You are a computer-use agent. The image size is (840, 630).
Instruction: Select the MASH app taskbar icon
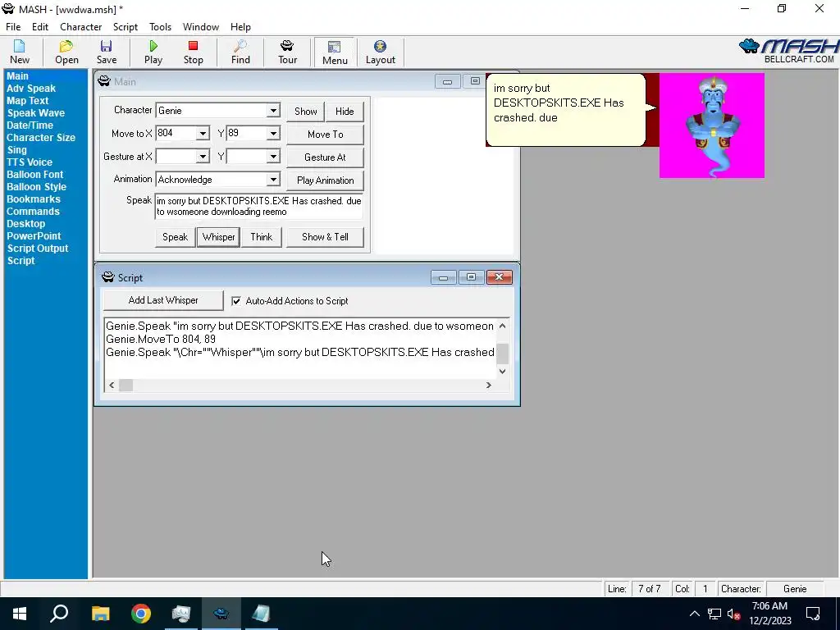(221, 614)
